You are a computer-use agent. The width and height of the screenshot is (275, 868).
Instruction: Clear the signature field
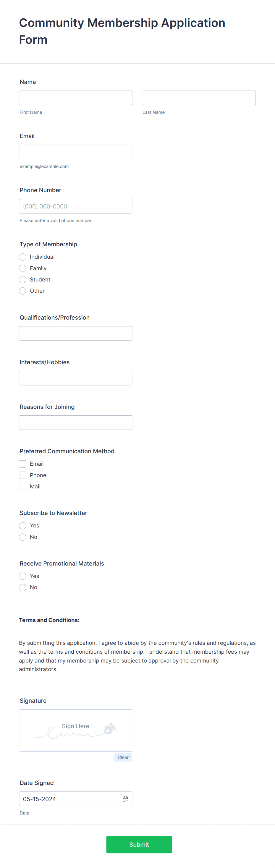click(x=123, y=757)
